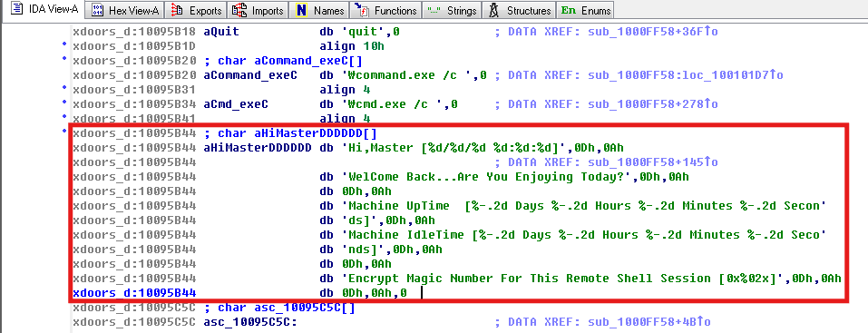Click the address xdoors_d:10095B34

pos(134,104)
